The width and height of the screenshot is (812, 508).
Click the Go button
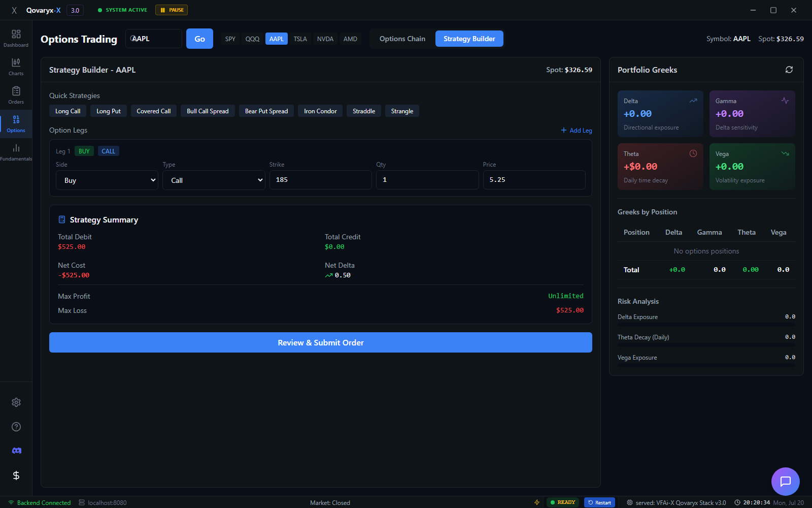(199, 39)
